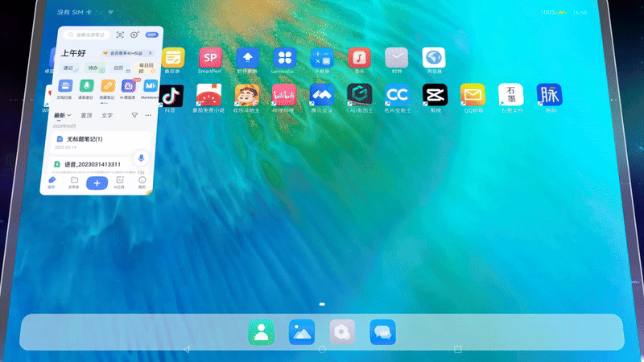Open the three-dot more menu in the notes list
644x362 pixels.
148,115
